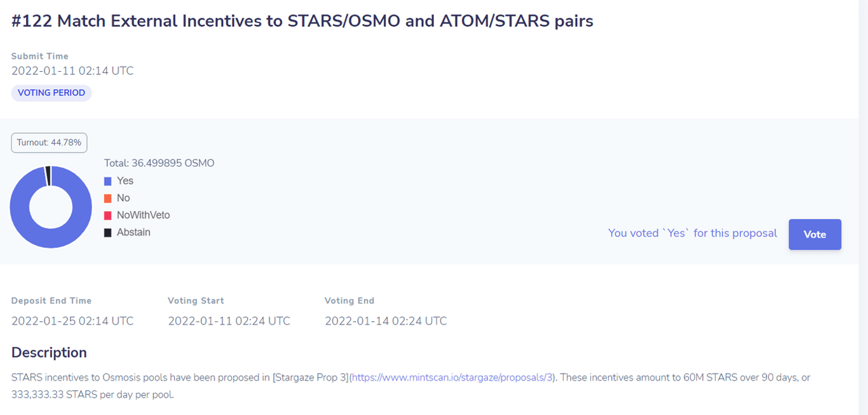The image size is (868, 415).
Task: Click the Total 36.499895 OSMO text
Action: pyautogui.click(x=159, y=163)
